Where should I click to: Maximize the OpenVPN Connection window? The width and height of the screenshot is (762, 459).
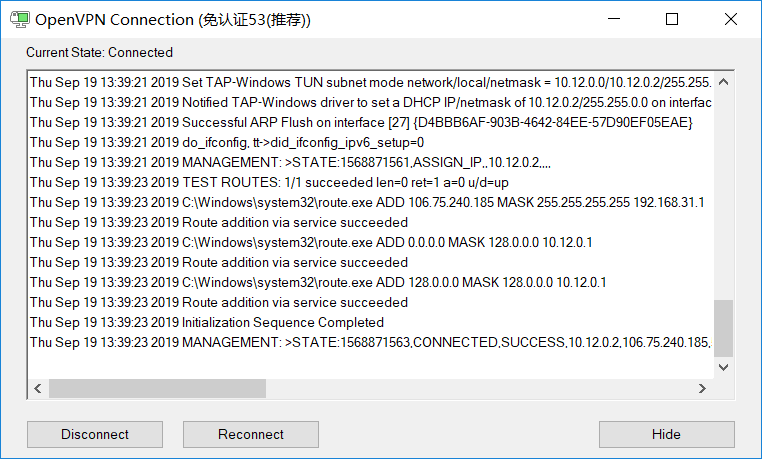(x=672, y=19)
